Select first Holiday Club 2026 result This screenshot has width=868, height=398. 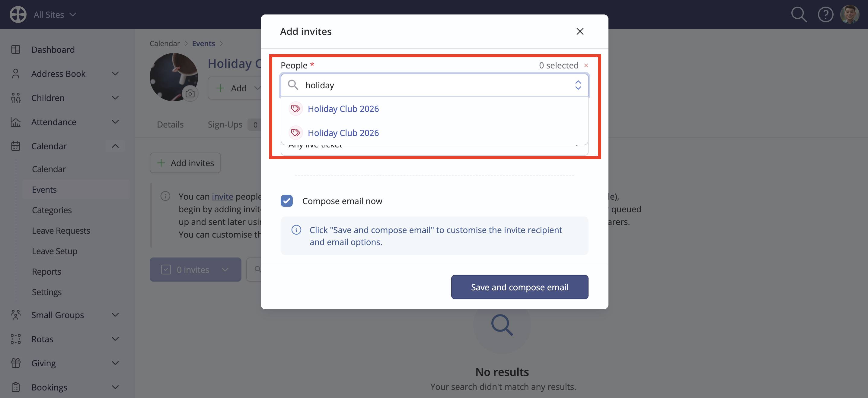click(x=343, y=109)
